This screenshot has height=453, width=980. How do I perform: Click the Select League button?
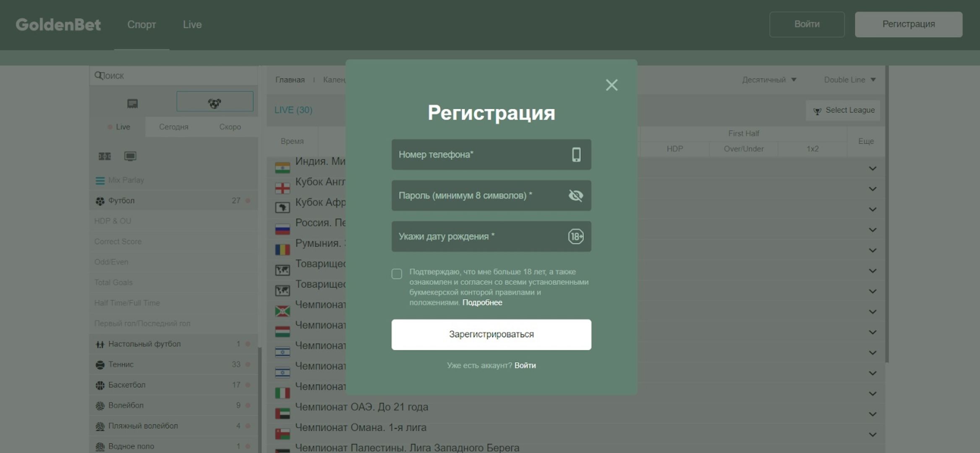(843, 110)
